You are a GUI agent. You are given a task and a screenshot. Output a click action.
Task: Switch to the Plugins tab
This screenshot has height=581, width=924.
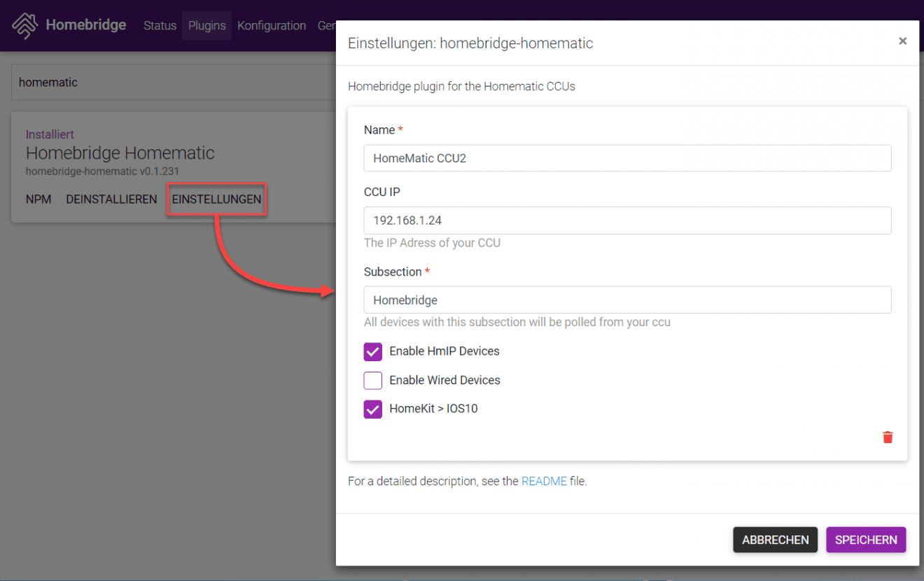(206, 26)
